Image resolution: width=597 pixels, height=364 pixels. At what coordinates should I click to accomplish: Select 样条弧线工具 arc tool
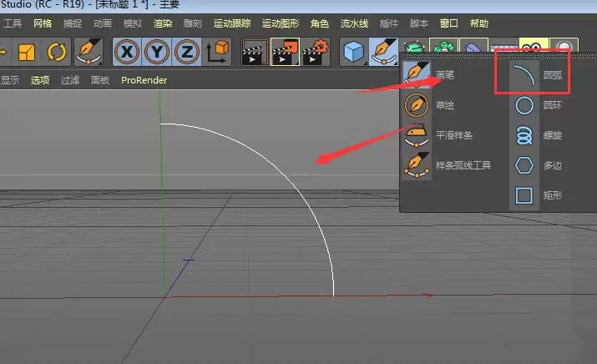click(448, 165)
